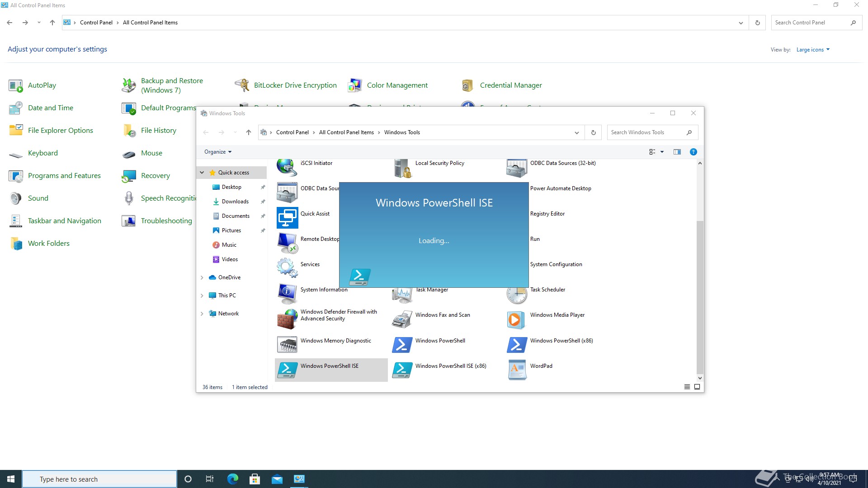The image size is (868, 488).
Task: Open Windows Media Player icon
Action: click(x=517, y=319)
